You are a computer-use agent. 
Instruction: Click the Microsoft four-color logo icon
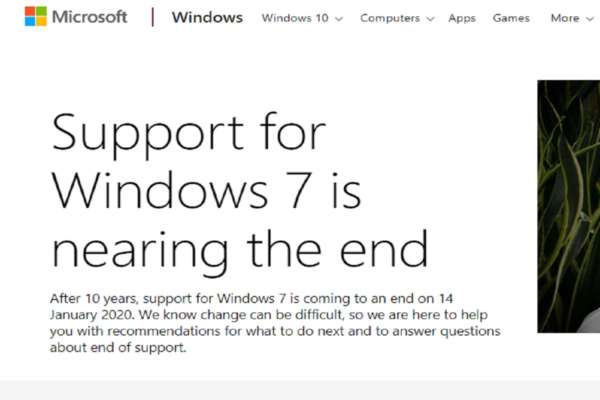[36, 16]
